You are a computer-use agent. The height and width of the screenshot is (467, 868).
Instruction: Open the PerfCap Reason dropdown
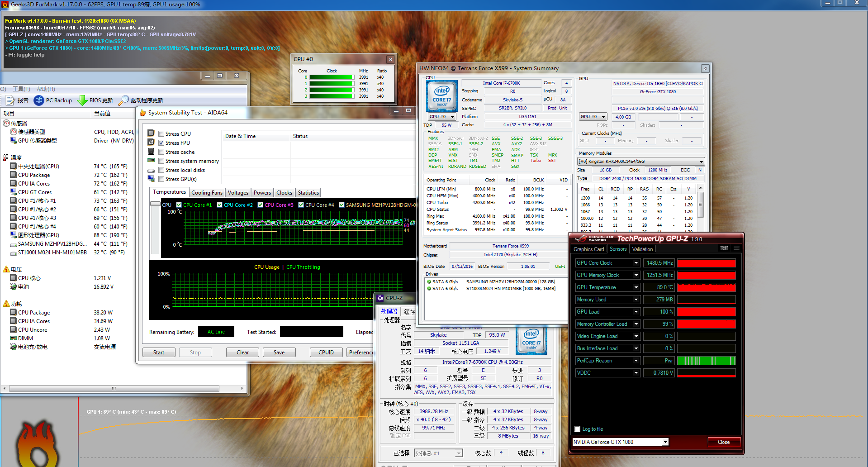tap(636, 361)
